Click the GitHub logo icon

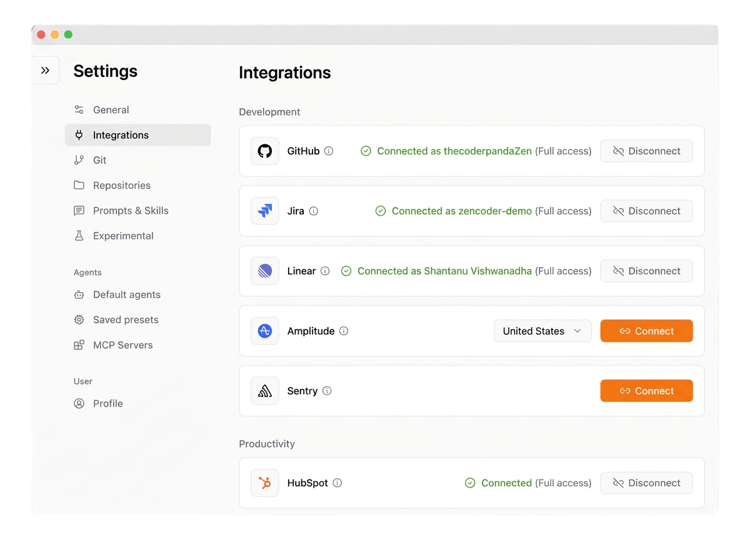(x=265, y=151)
